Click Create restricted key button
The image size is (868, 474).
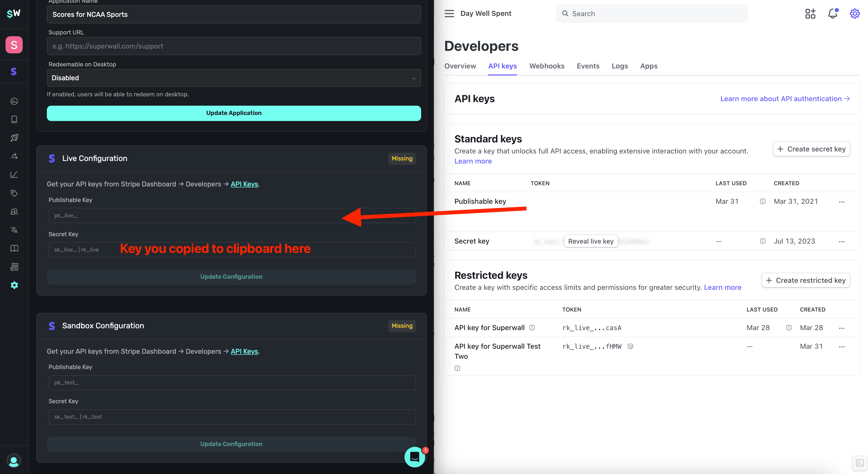coord(806,281)
